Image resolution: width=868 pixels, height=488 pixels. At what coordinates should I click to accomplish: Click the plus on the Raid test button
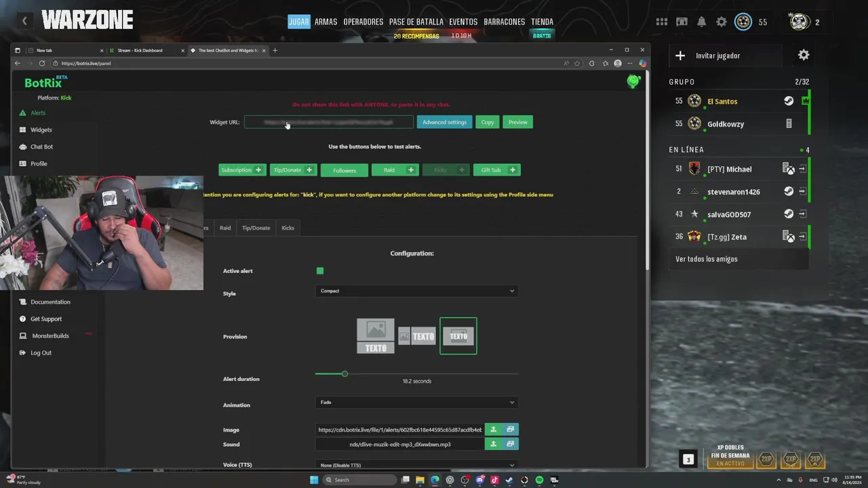click(x=411, y=169)
